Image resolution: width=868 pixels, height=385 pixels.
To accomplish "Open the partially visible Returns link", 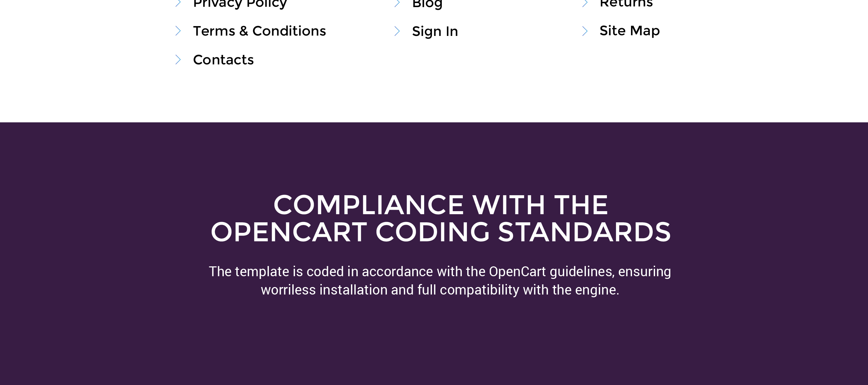I will tap(626, 3).
